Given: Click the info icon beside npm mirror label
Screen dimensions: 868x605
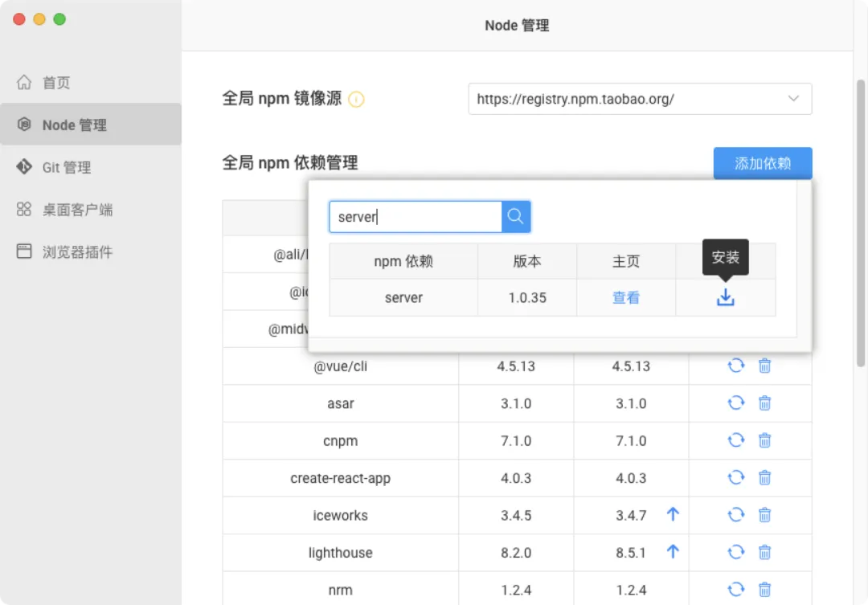Looking at the screenshot, I should pyautogui.click(x=356, y=99).
